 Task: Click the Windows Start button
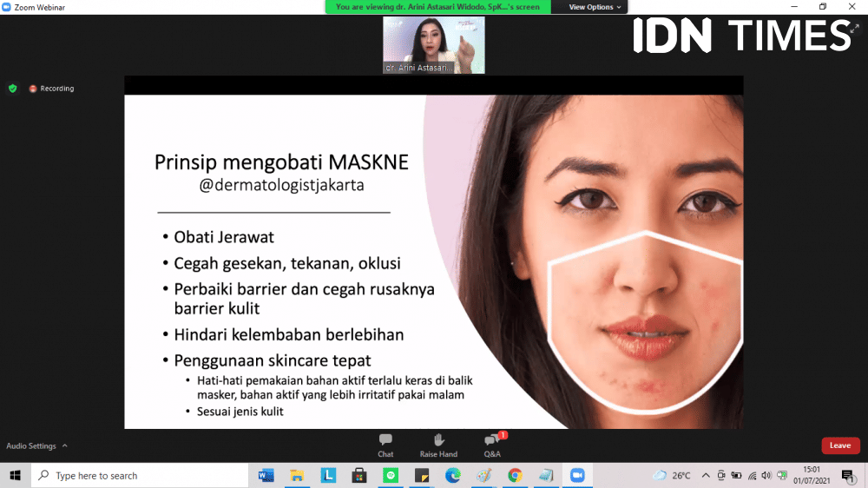[15, 476]
